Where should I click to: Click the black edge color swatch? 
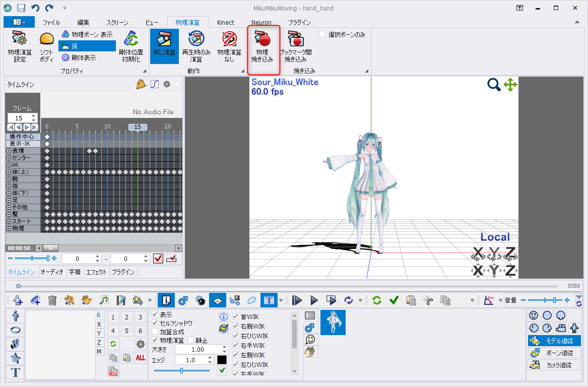tap(222, 360)
